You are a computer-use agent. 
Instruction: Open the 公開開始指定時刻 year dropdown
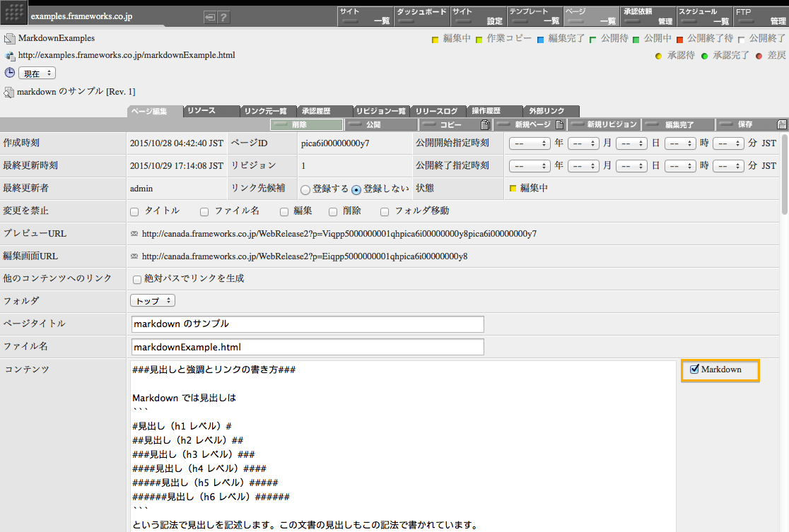point(530,143)
